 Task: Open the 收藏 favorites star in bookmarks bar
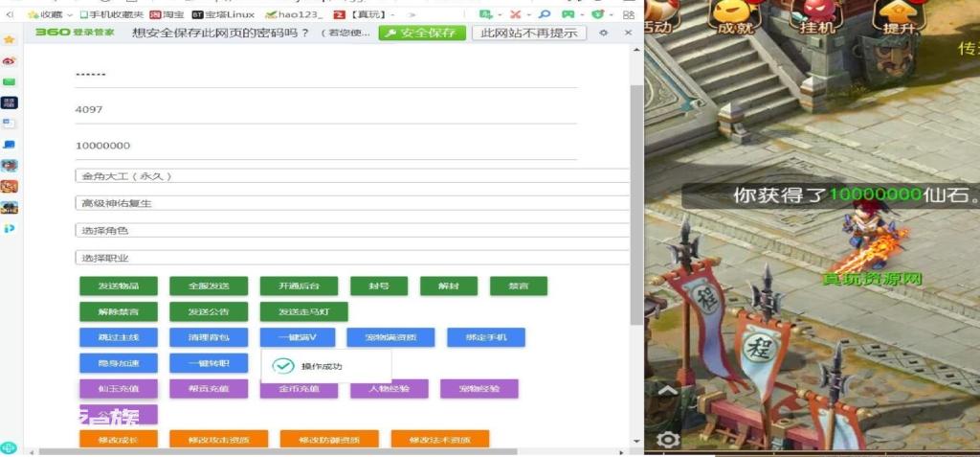click(x=33, y=13)
